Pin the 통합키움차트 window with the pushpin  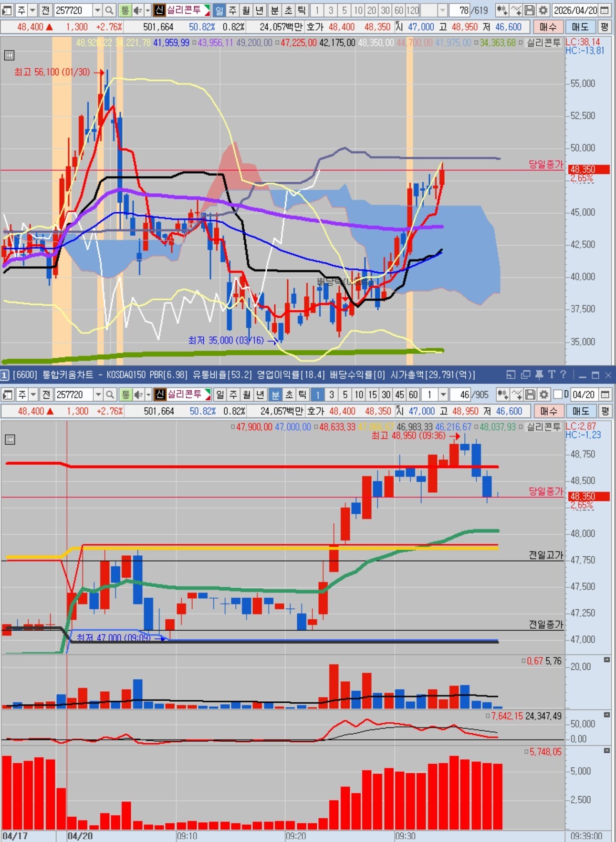[x=539, y=375]
